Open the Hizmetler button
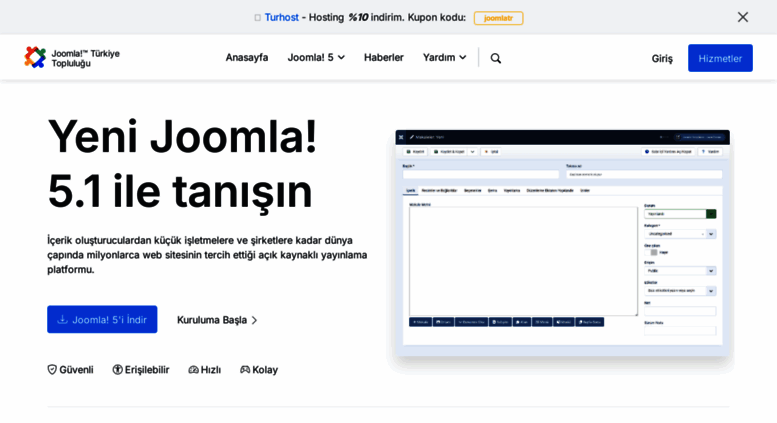The image size is (777, 423). [720, 58]
